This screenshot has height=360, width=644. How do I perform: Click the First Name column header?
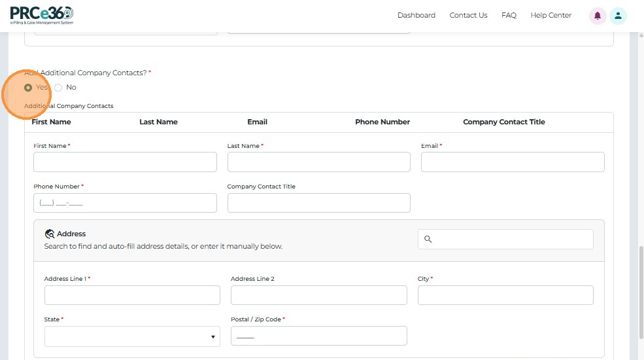pyautogui.click(x=52, y=122)
